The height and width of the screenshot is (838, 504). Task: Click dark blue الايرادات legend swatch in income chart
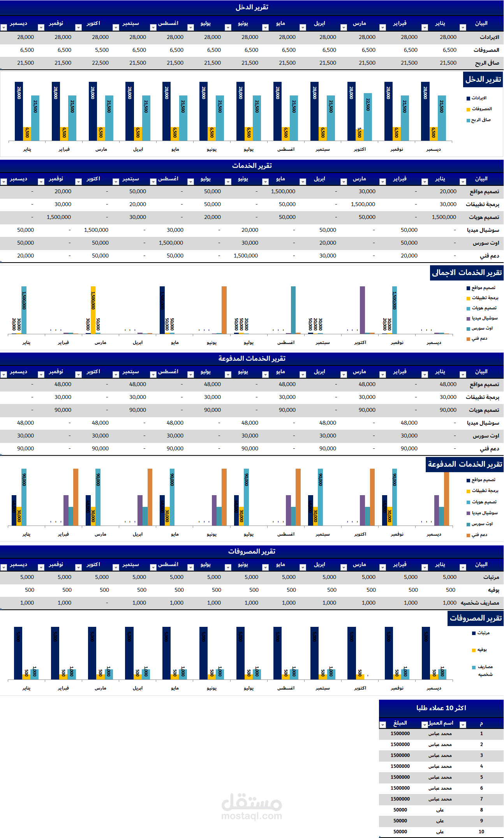pyautogui.click(x=469, y=98)
